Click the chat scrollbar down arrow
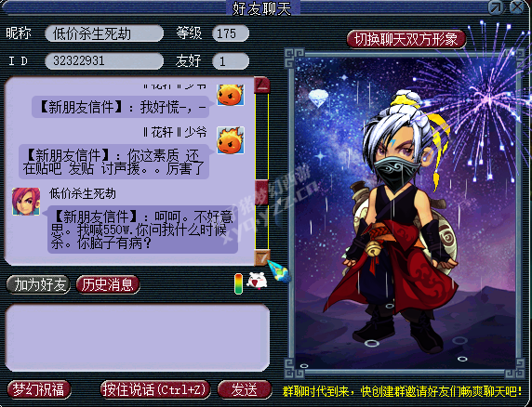The image size is (532, 407). coord(262,258)
